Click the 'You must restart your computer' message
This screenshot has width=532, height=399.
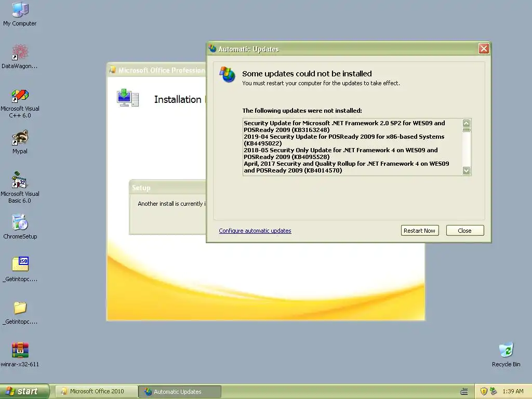coord(321,83)
